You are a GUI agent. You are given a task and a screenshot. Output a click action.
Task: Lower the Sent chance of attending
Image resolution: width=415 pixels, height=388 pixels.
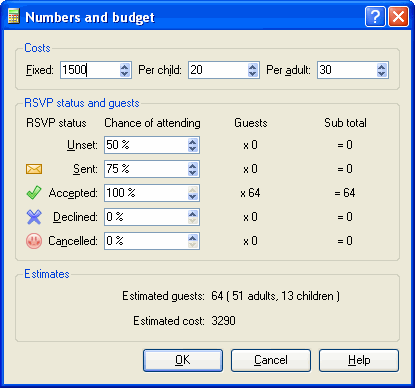193,173
